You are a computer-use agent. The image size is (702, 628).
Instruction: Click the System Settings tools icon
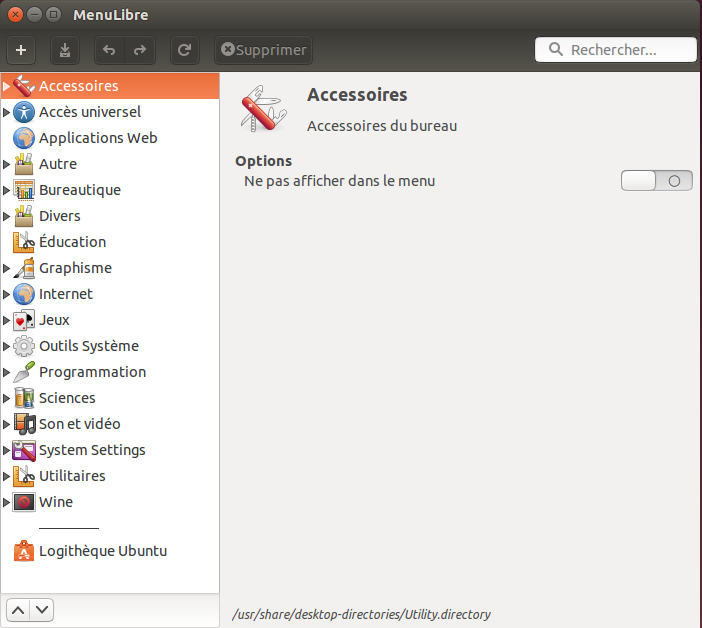[x=24, y=449]
